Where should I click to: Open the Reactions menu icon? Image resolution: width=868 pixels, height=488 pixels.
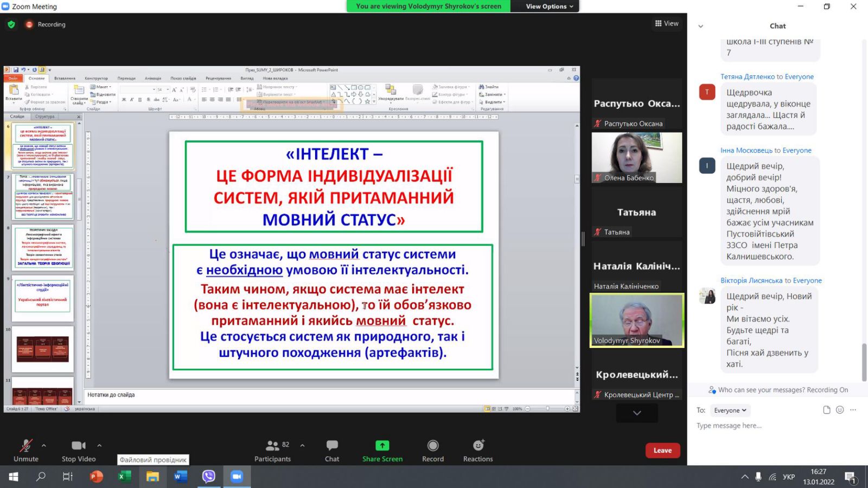[x=478, y=446]
